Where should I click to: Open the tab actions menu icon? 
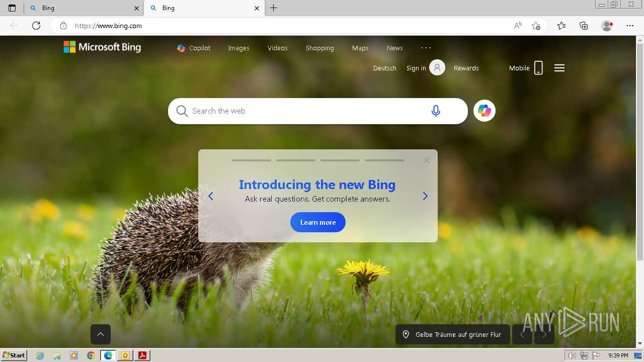tap(12, 8)
